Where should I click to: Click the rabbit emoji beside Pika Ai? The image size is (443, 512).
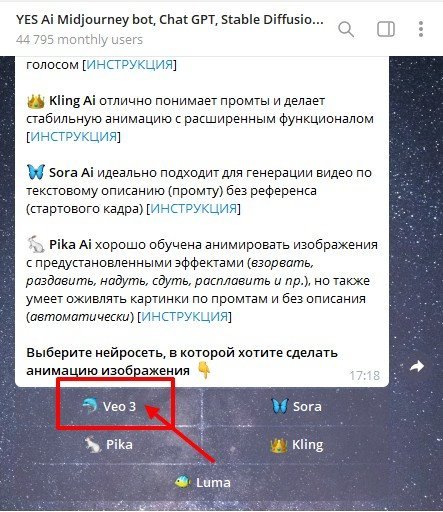tap(36, 244)
